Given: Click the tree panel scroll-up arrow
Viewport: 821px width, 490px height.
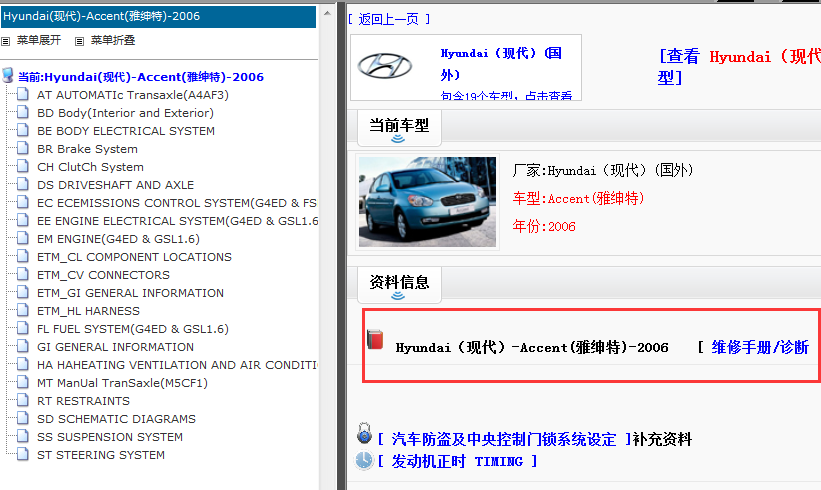Looking at the screenshot, I should (x=327, y=13).
